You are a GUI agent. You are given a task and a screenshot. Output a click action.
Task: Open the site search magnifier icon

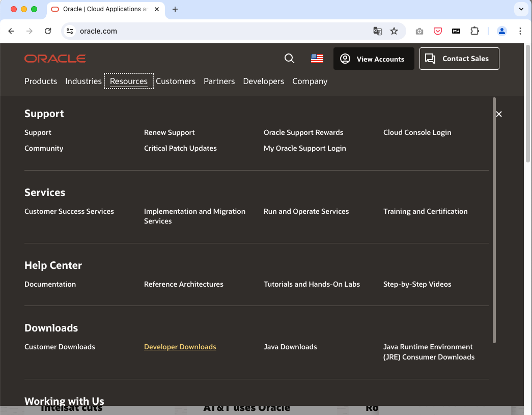[x=289, y=59]
